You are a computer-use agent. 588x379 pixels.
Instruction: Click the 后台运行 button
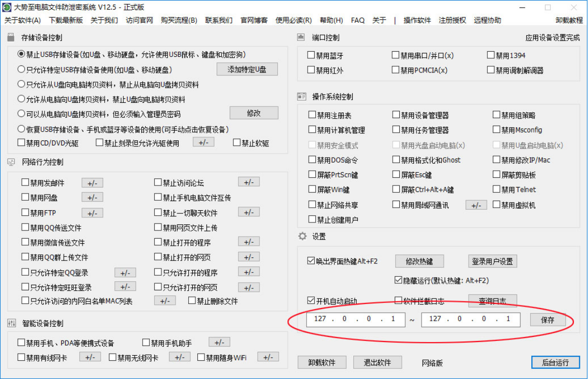click(x=555, y=362)
